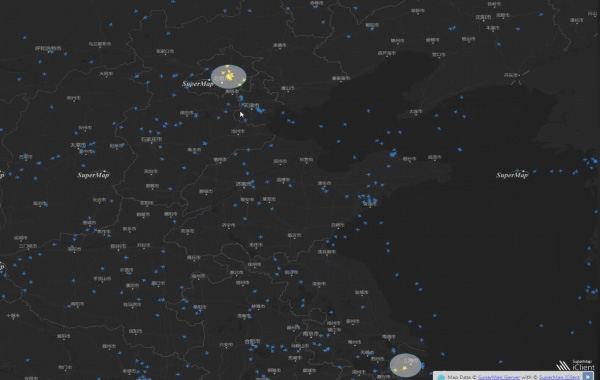Click the SuperMap watermark near Taiyuan
Viewport: 600px width, 380px height.
point(93,175)
